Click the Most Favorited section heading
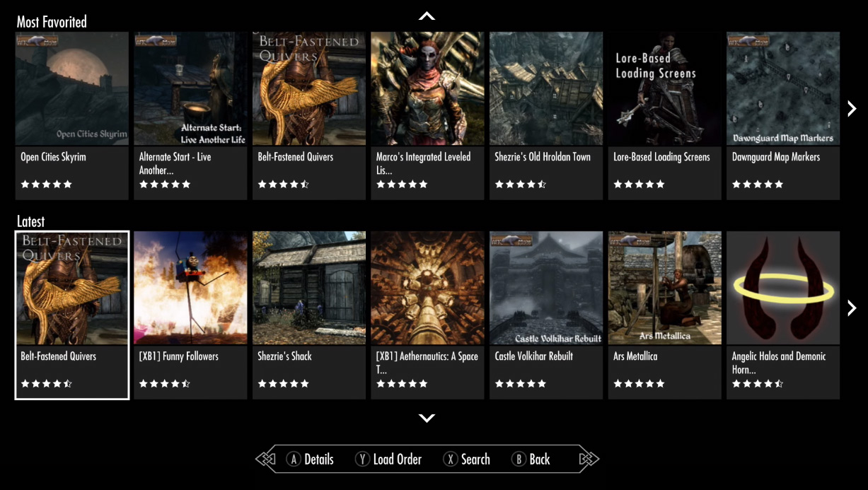Viewport: 868px width, 490px height. [52, 22]
